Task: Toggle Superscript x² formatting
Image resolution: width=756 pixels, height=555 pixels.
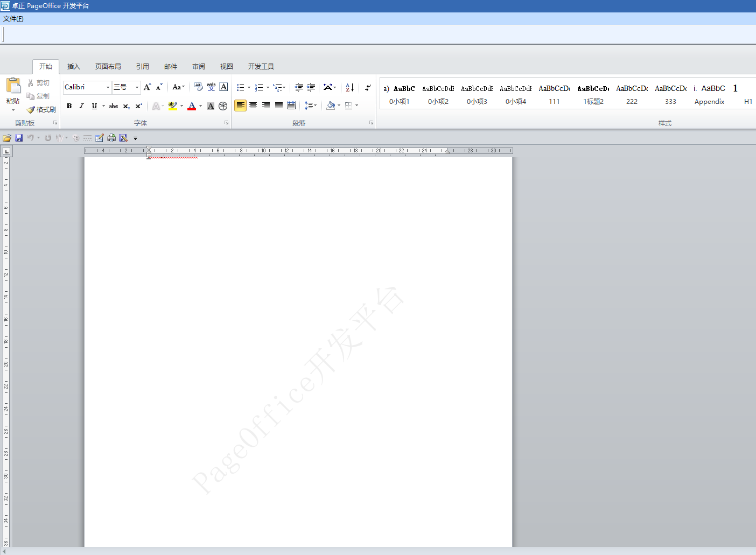Action: [x=139, y=106]
